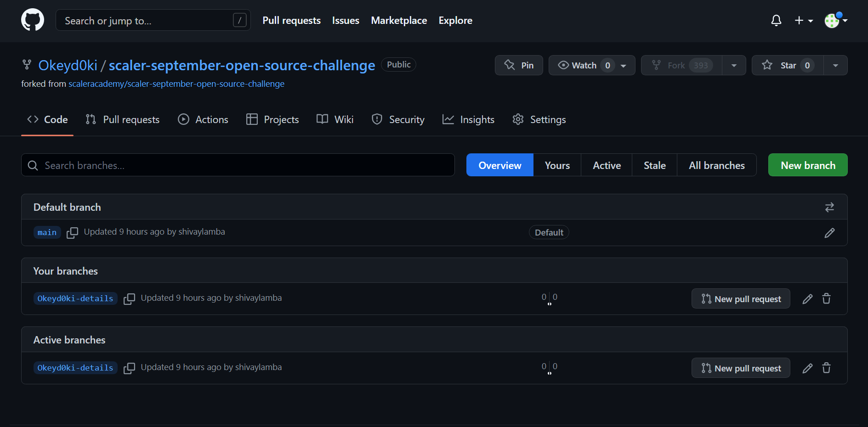Open the Fork dropdown arrow
This screenshot has height=427, width=868.
734,65
